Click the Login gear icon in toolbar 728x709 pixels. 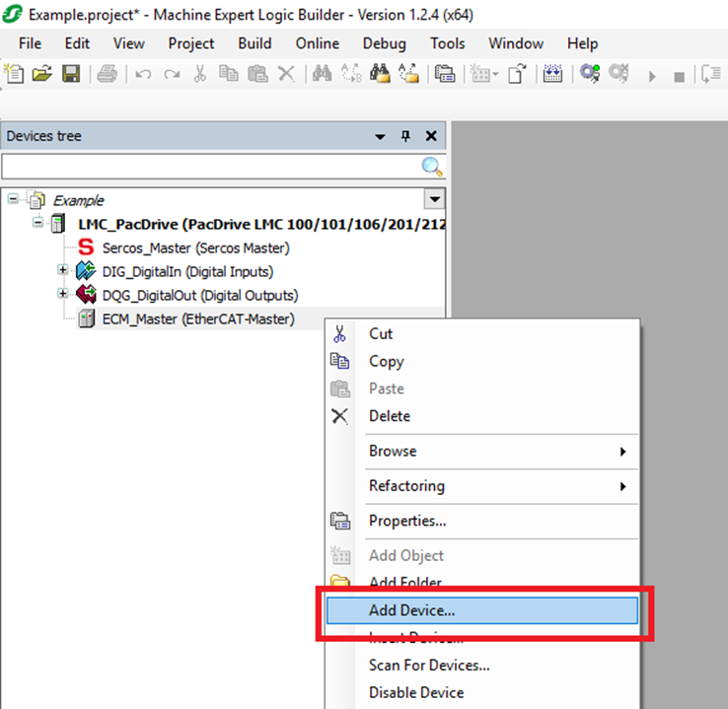[590, 74]
